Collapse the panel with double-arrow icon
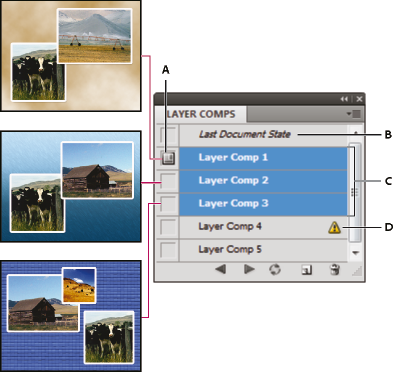Screen dimensions: 394x372 pos(344,99)
